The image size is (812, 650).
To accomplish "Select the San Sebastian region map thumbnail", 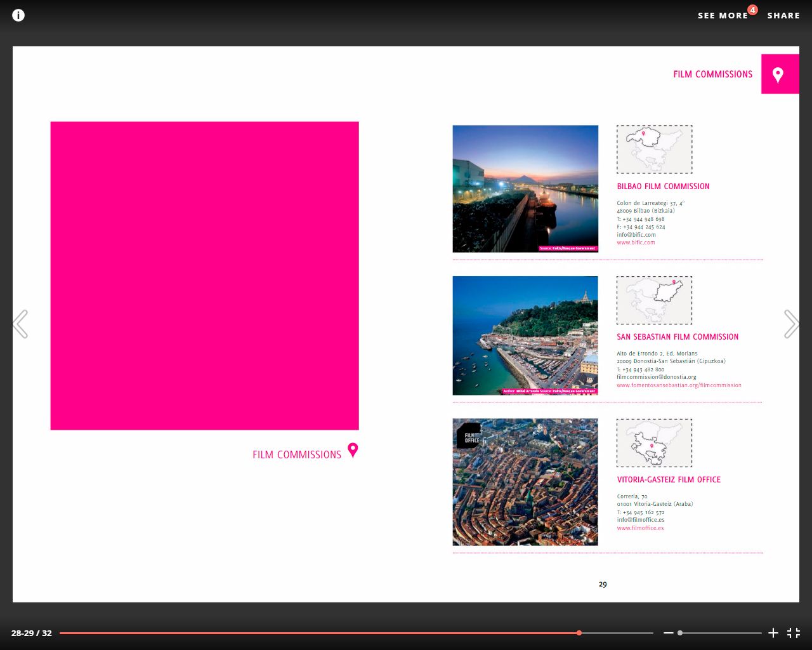I will tap(654, 300).
